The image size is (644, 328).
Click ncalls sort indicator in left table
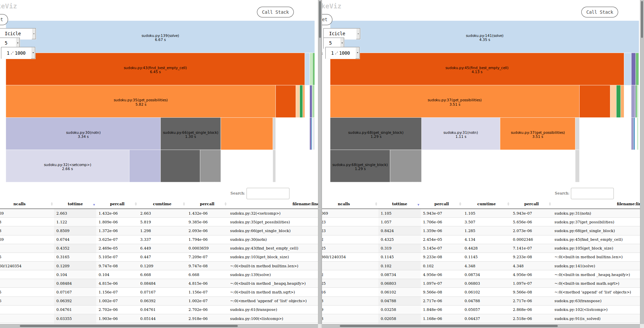click(52, 204)
